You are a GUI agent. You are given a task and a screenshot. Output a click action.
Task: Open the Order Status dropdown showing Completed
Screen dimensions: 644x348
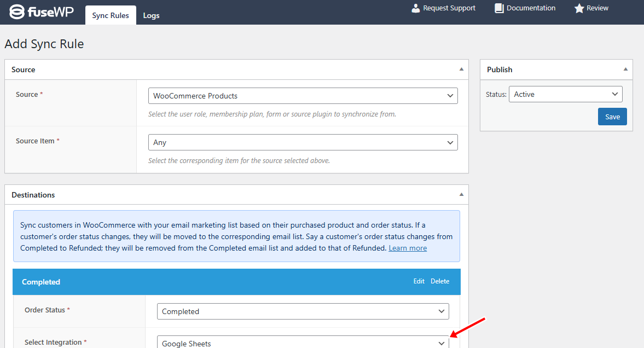click(303, 311)
